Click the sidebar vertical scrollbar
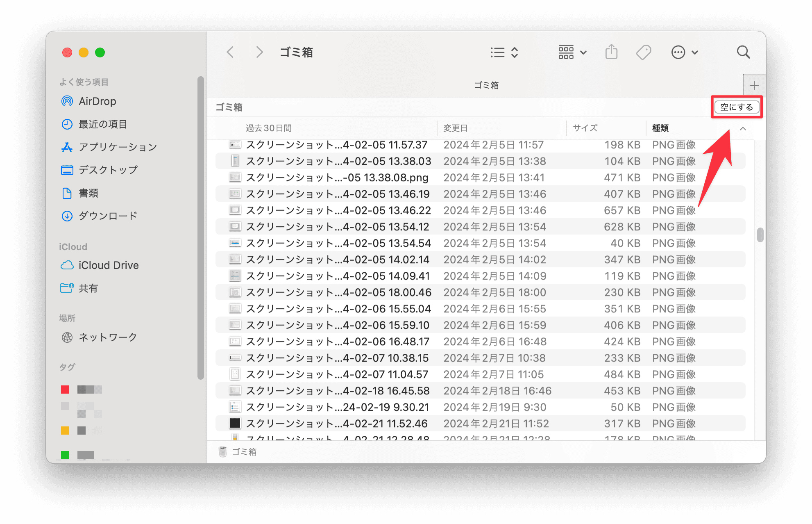This screenshot has height=524, width=812. click(200, 228)
